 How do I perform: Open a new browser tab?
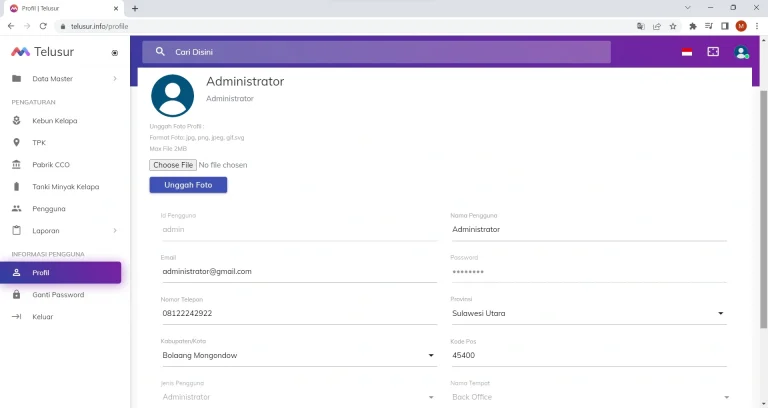[x=135, y=8]
